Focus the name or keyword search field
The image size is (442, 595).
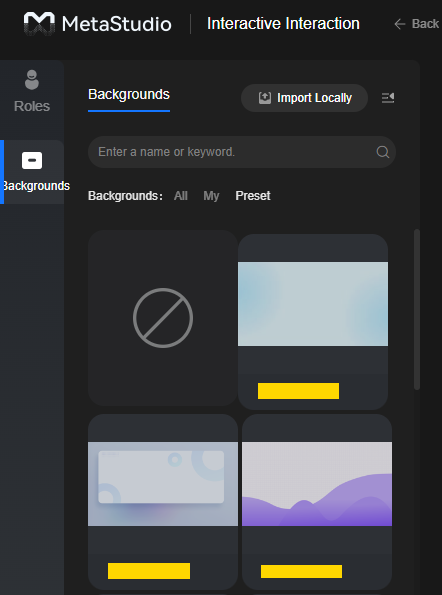[x=242, y=152]
